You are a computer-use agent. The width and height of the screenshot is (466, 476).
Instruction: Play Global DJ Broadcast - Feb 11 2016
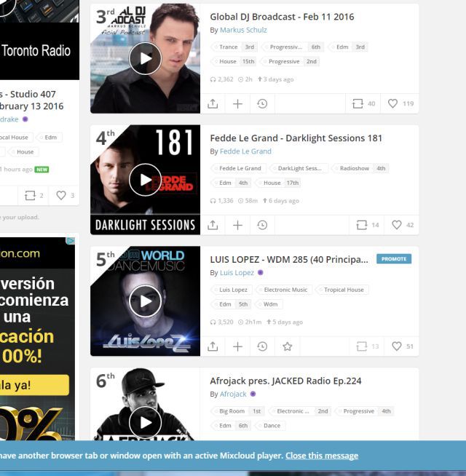(x=145, y=58)
